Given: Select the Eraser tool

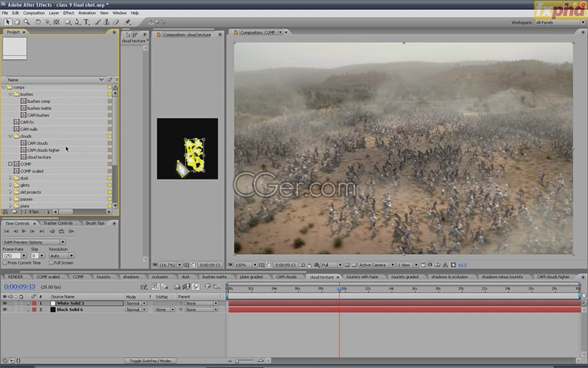Looking at the screenshot, I should pos(116,22).
